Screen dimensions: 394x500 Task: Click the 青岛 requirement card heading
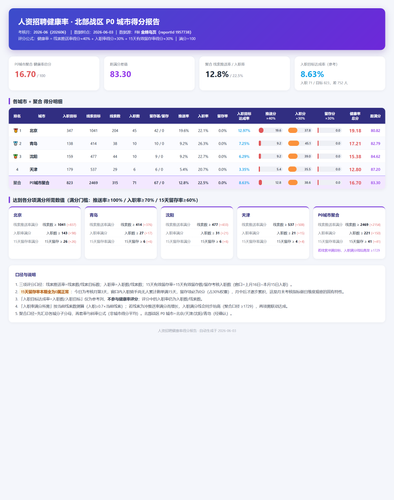(94, 215)
